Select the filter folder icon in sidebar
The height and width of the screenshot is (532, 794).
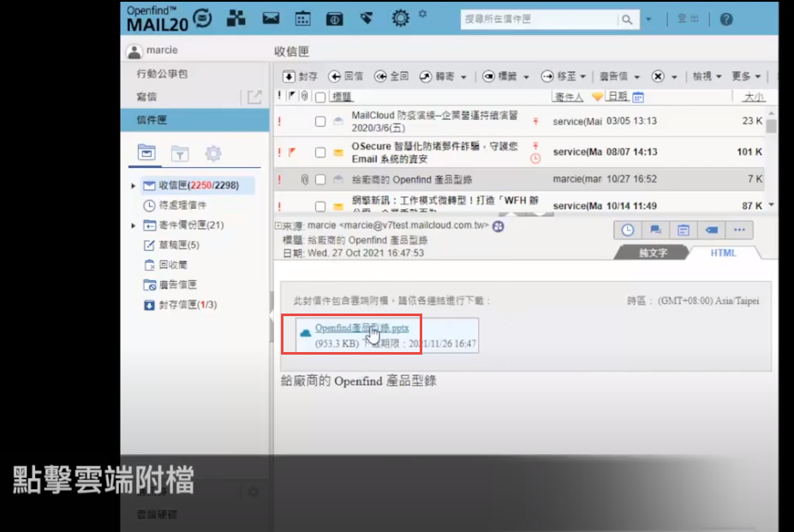pos(180,153)
